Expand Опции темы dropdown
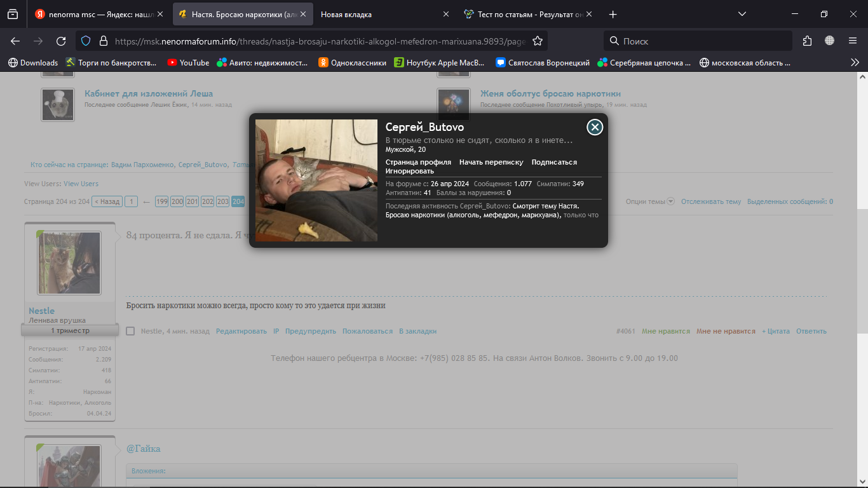Viewport: 868px width, 488px height. coord(650,201)
